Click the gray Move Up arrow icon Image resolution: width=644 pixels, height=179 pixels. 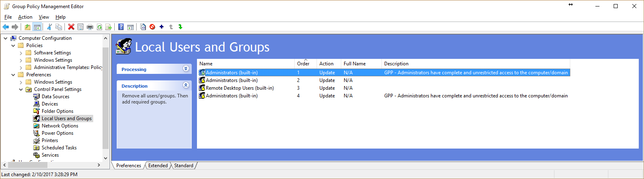point(171,27)
